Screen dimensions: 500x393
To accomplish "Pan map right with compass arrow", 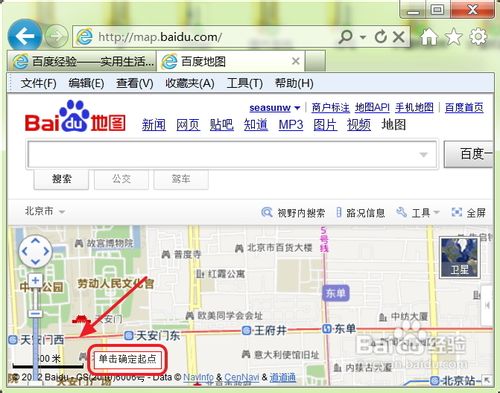I will point(46,251).
